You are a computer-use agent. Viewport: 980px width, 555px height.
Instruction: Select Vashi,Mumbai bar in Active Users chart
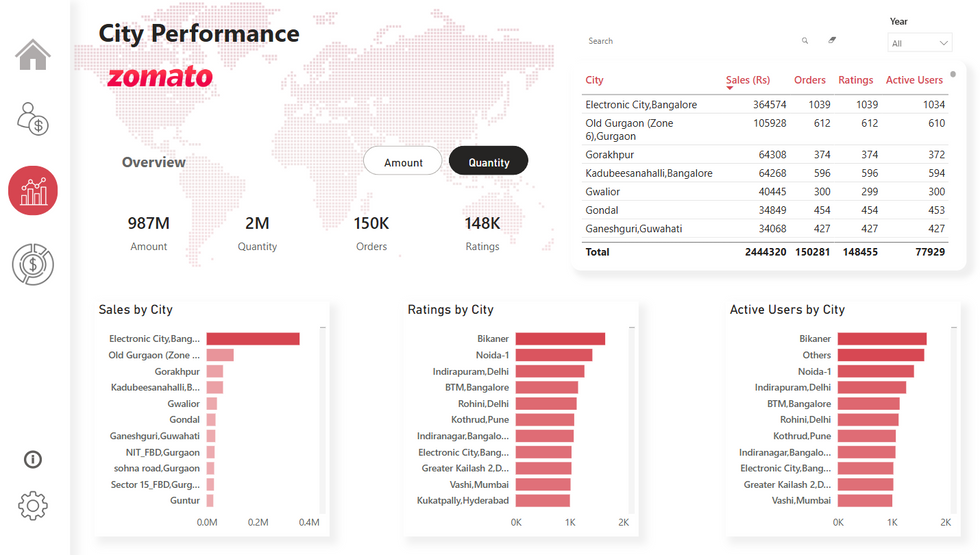[x=865, y=501]
